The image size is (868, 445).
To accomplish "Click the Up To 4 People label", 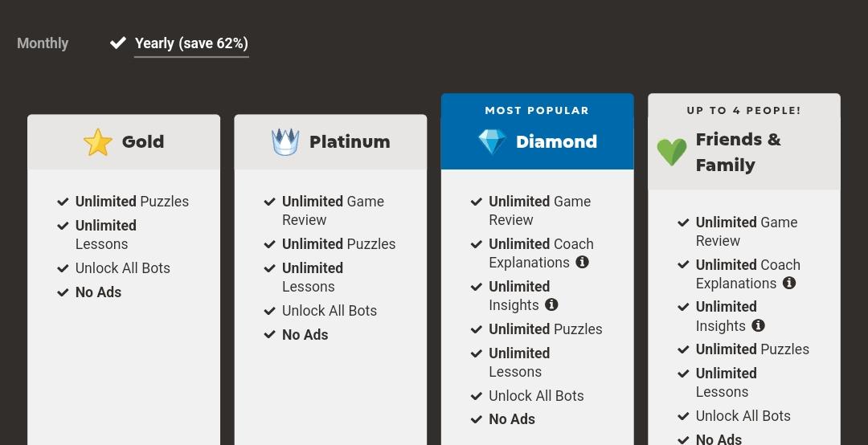I will point(744,111).
